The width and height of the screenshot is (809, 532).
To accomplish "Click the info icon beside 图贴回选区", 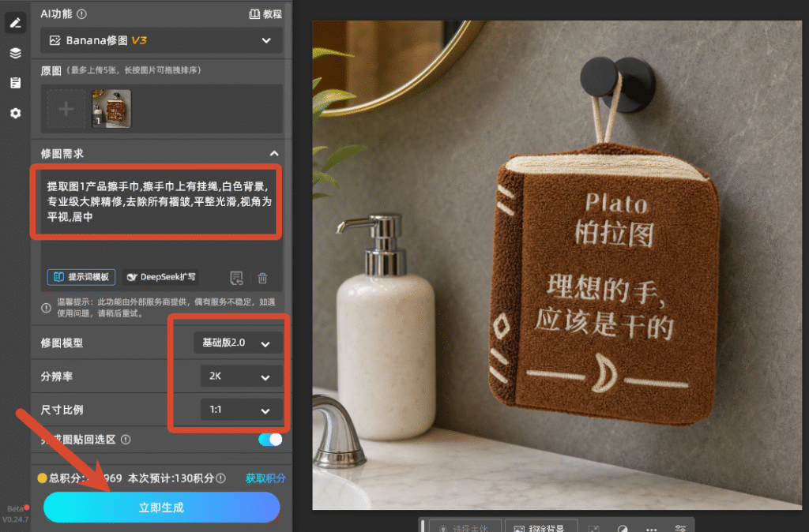I will (126, 439).
